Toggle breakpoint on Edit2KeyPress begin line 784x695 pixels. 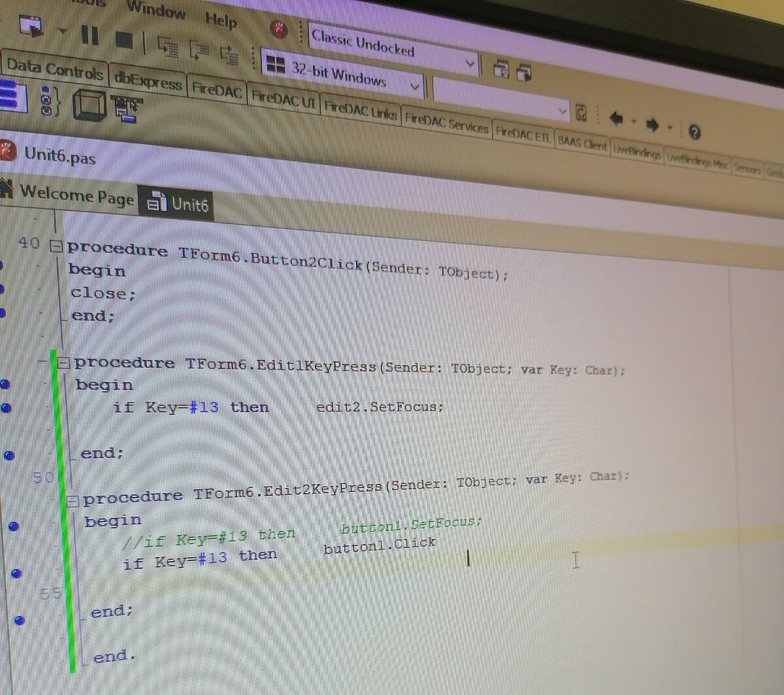click(14, 526)
